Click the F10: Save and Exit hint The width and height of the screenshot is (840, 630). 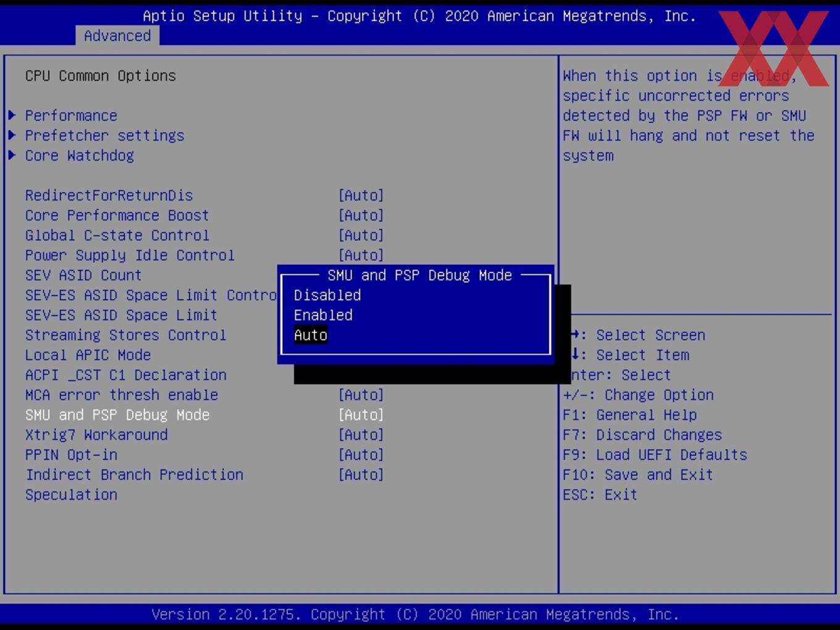coord(637,474)
